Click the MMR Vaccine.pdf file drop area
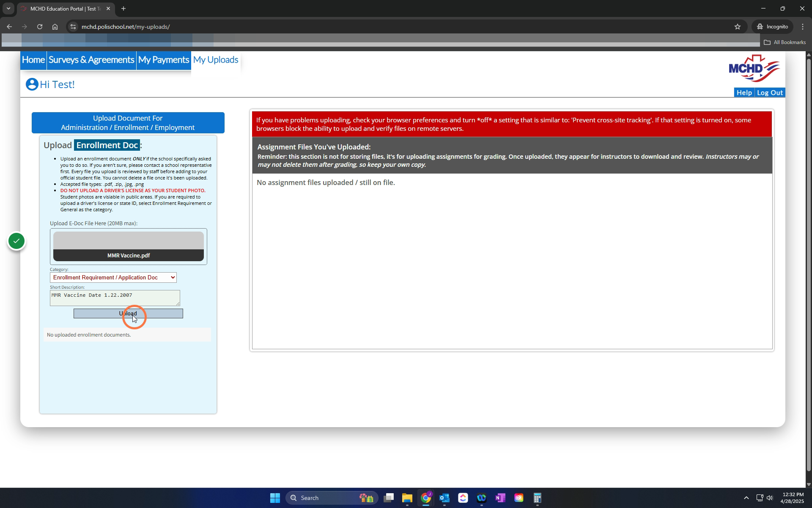 [129, 246]
